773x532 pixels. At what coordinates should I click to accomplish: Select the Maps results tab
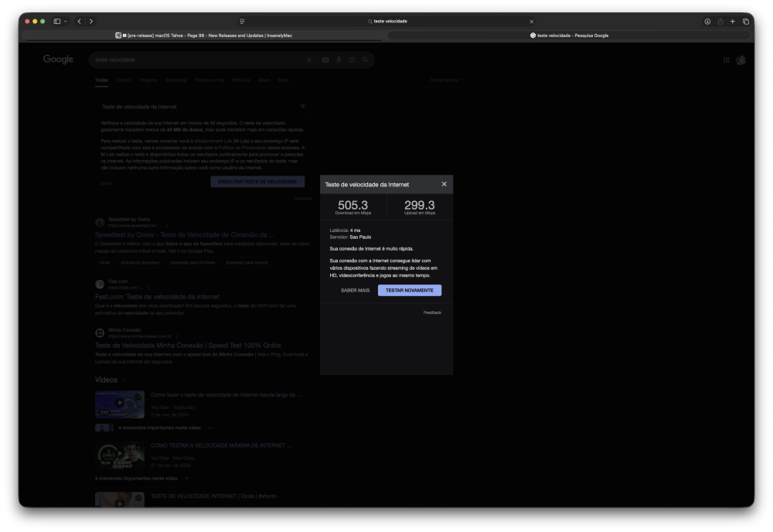coord(264,80)
